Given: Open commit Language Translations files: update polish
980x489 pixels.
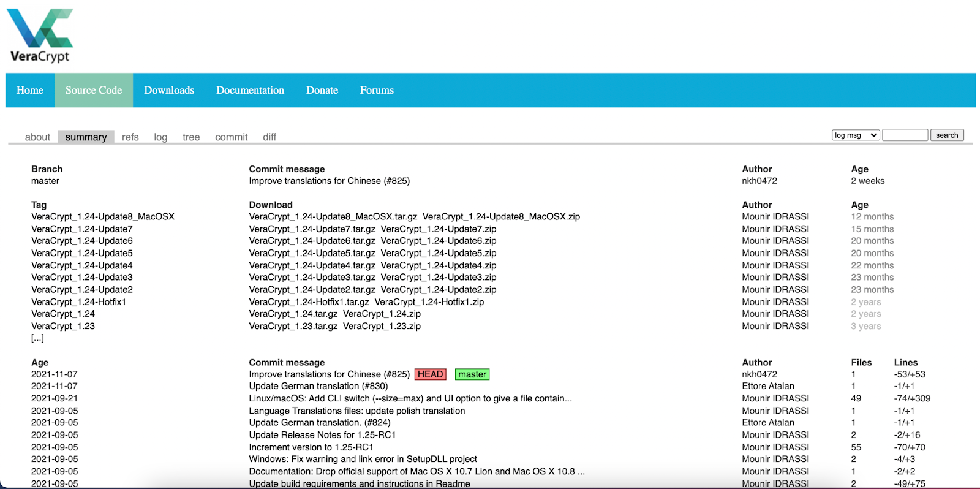Looking at the screenshot, I should [357, 411].
